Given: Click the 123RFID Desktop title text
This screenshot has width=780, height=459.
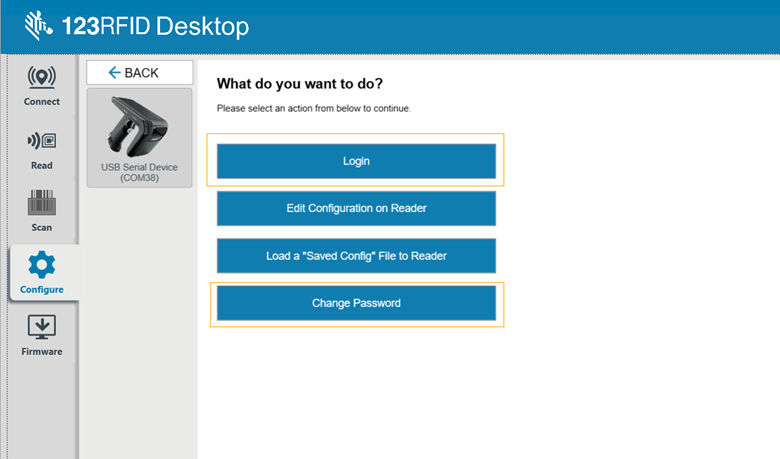Looking at the screenshot, I should coord(155,26).
